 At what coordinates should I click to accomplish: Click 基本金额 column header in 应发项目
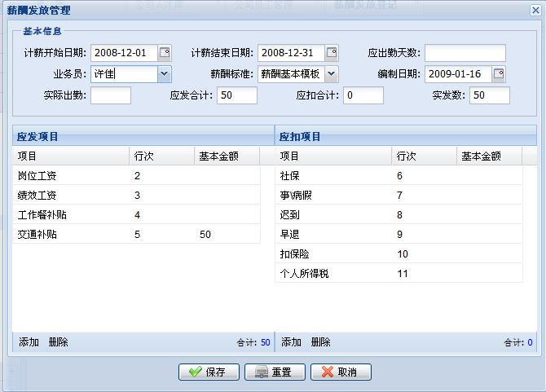pos(227,156)
